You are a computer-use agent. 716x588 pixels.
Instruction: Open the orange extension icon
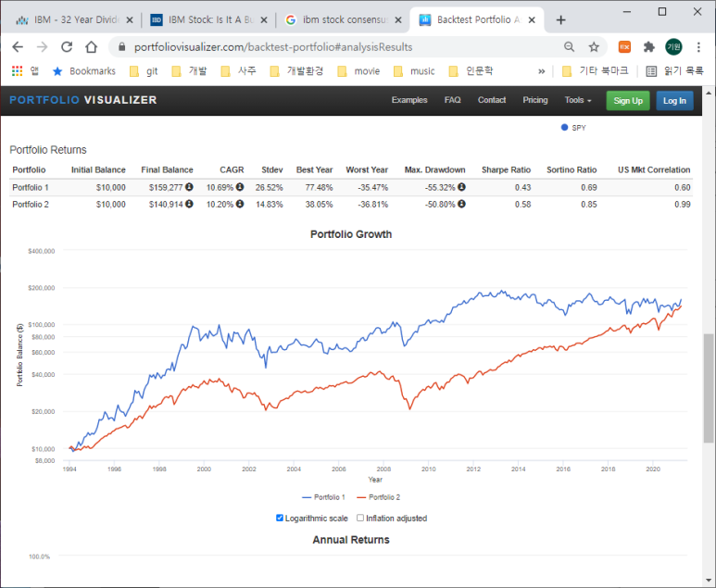tap(624, 47)
